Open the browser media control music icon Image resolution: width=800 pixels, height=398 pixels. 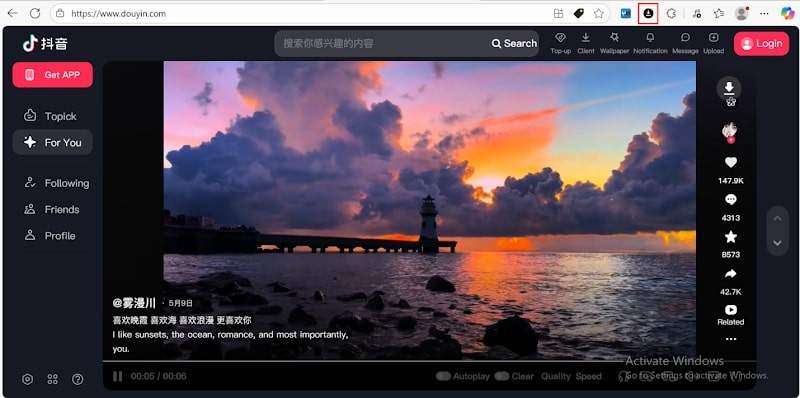(697, 14)
